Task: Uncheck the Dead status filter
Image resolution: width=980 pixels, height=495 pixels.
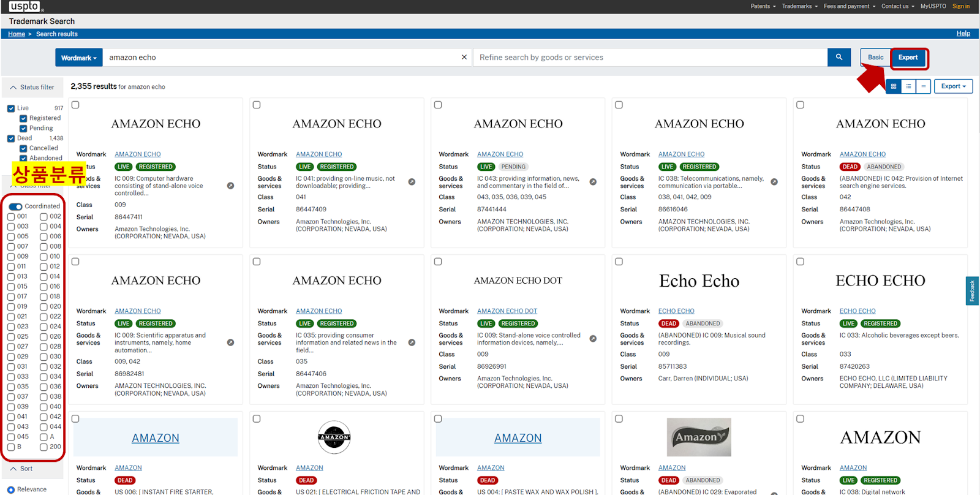Action: click(11, 138)
